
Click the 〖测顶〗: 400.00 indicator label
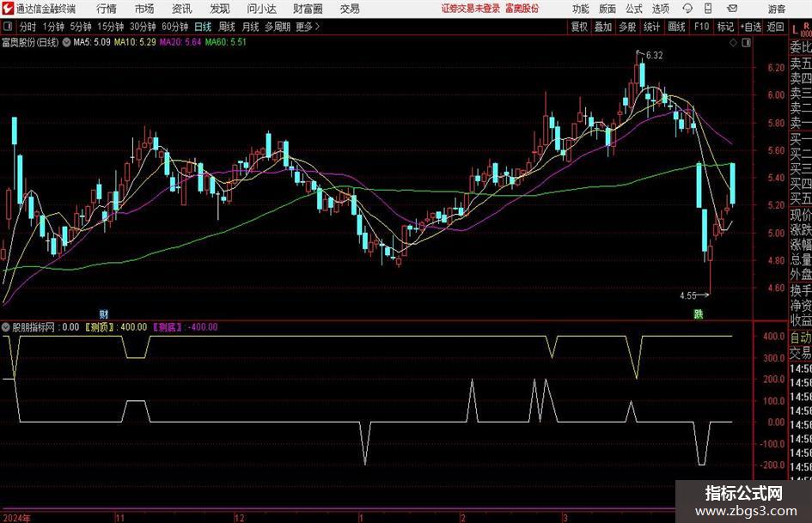(x=116, y=326)
